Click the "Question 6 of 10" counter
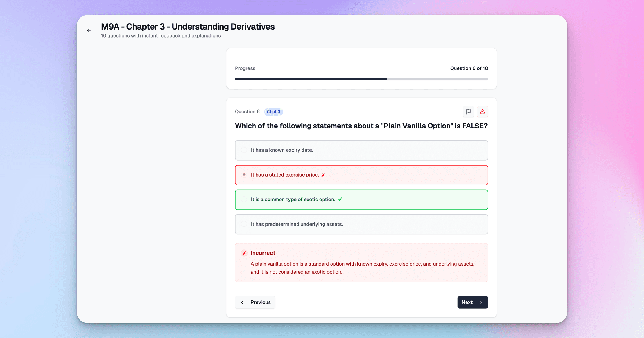The height and width of the screenshot is (338, 644). 469,68
